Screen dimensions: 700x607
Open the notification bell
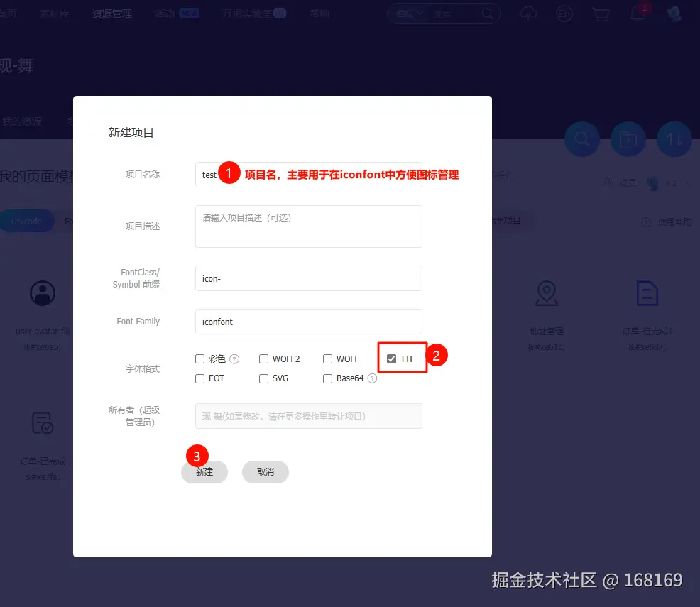click(x=638, y=13)
